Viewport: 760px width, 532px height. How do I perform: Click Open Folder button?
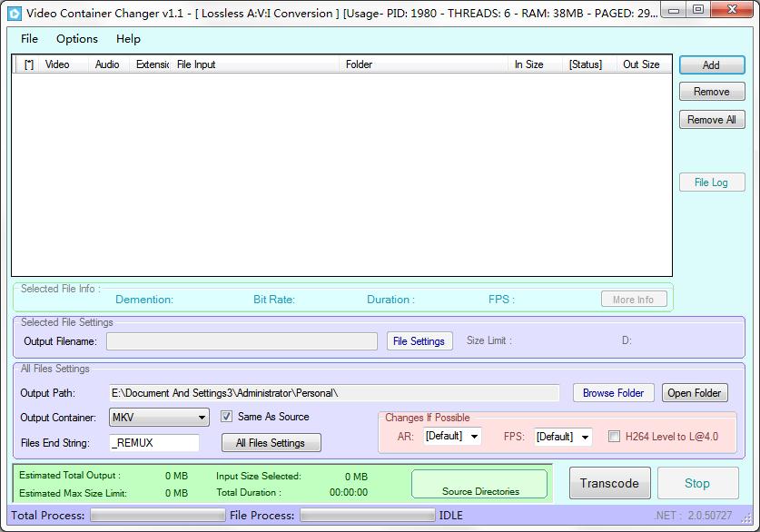click(x=694, y=393)
